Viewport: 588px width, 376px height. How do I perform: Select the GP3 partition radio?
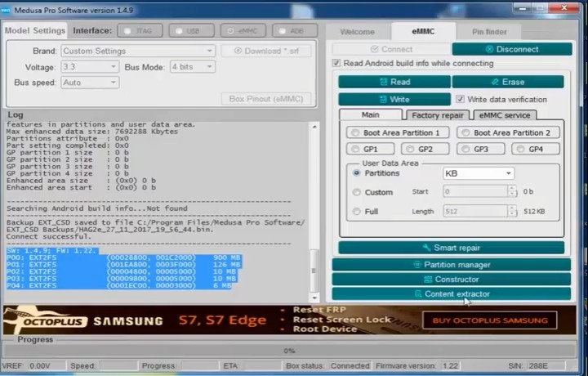click(x=465, y=149)
